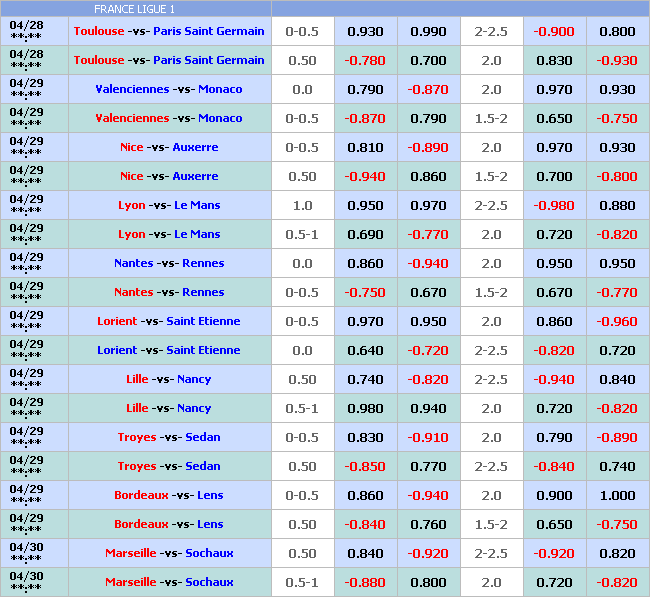The image size is (650, 597).
Task: Click the 1.000 odds for Bordeaux match
Action: 617,495
